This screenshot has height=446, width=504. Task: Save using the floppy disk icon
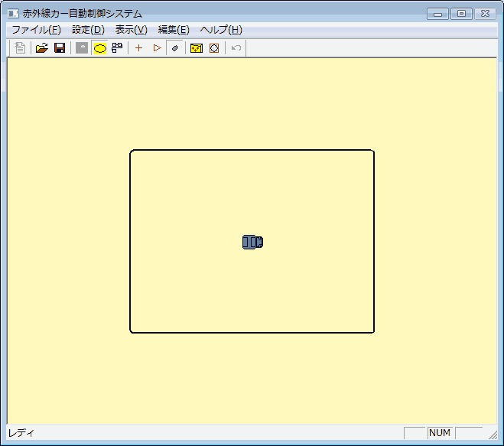tap(60, 48)
